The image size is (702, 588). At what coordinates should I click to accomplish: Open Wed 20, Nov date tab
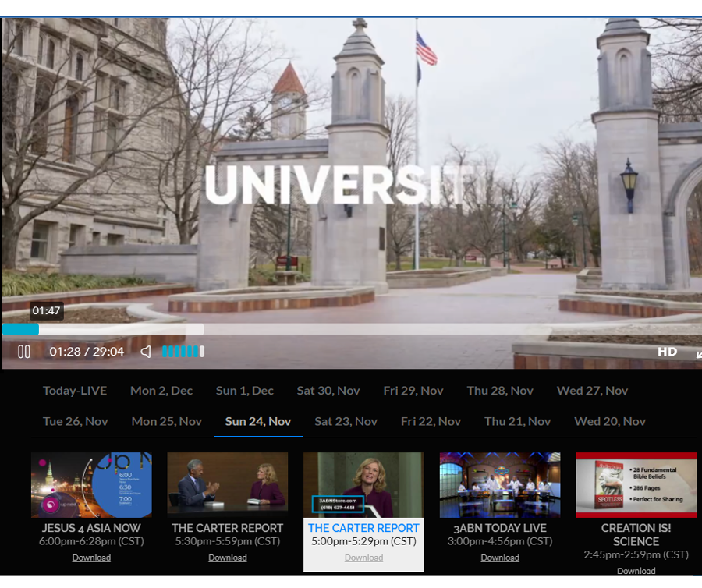coord(610,421)
